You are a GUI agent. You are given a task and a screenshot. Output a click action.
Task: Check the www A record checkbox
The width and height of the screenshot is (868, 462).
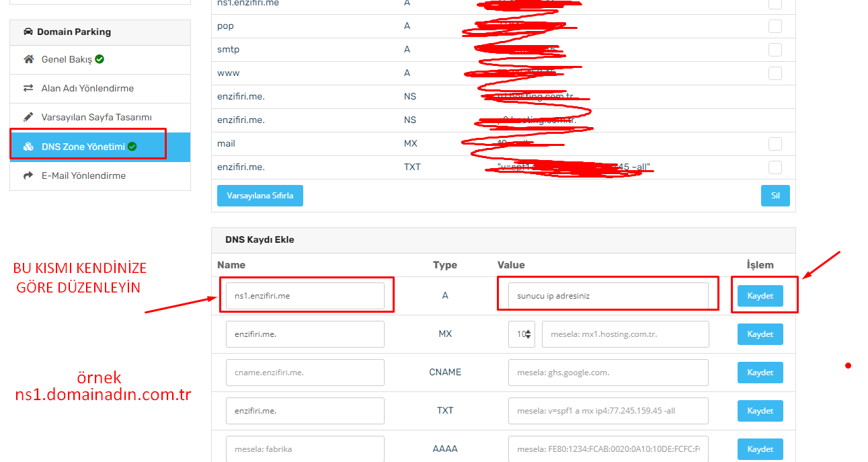click(x=775, y=73)
